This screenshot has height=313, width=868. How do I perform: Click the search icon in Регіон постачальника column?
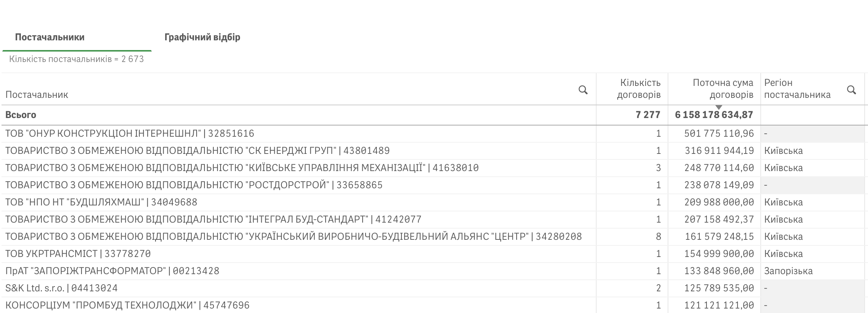point(852,90)
